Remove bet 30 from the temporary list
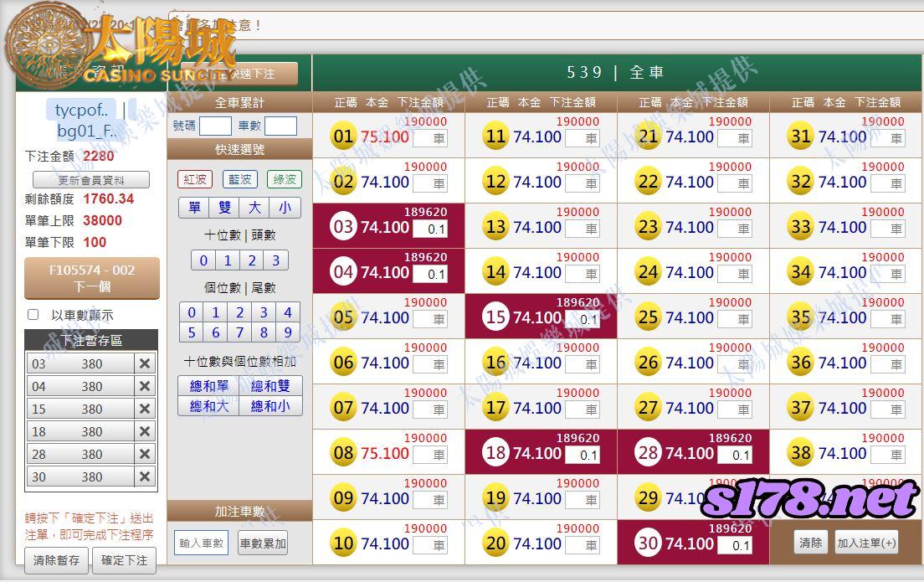 (144, 476)
